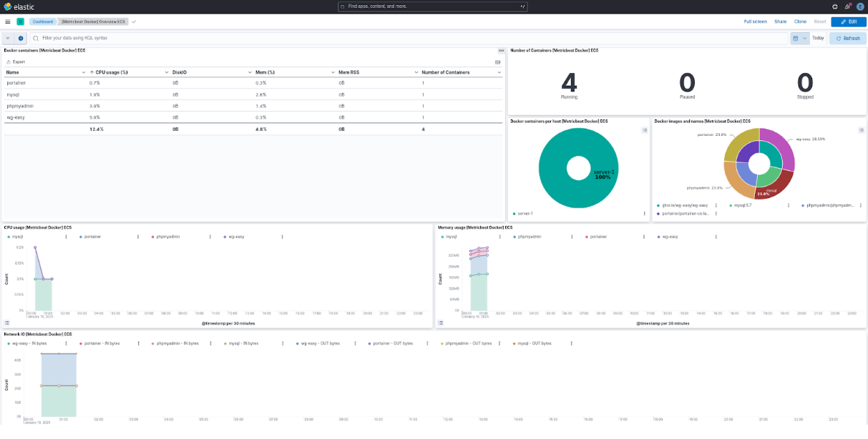868x439 pixels.
Task: Go to the Dashboard breadcrumb
Action: [x=42, y=21]
